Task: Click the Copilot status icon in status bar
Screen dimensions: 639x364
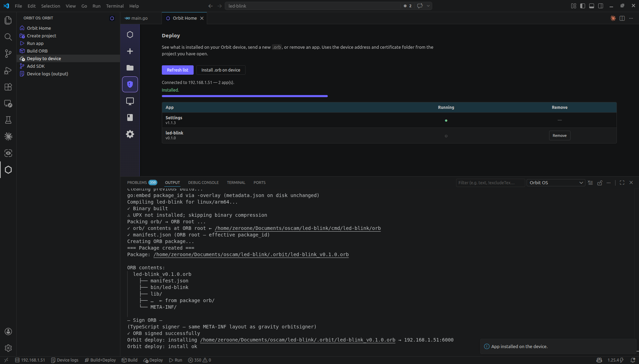Action: 599,360
